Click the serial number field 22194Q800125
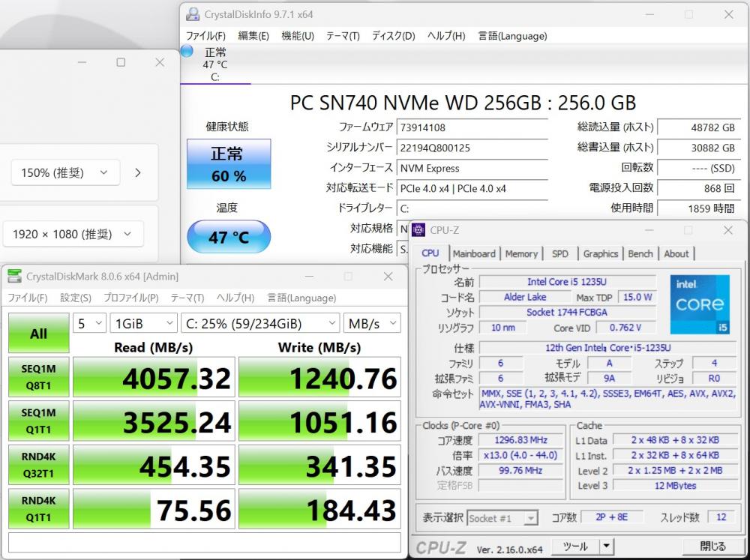The width and height of the screenshot is (750, 560). [472, 148]
